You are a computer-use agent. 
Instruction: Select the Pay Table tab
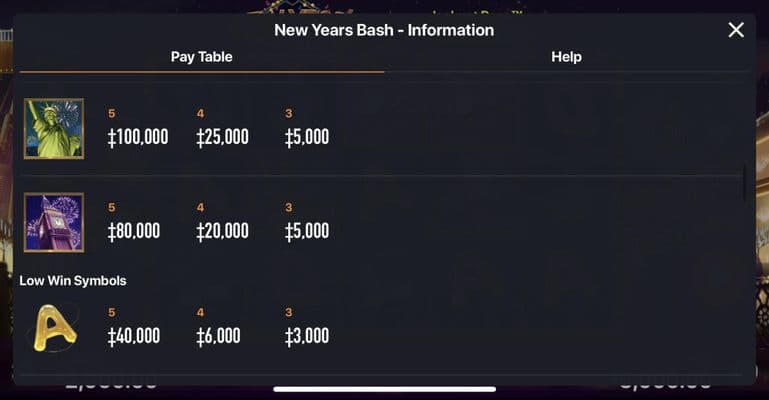[201, 57]
